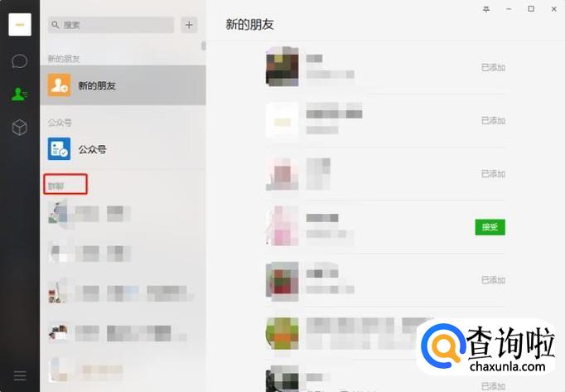565x392 pixels.
Task: Open the hamburger settings menu icon
Action: pyautogui.click(x=20, y=375)
